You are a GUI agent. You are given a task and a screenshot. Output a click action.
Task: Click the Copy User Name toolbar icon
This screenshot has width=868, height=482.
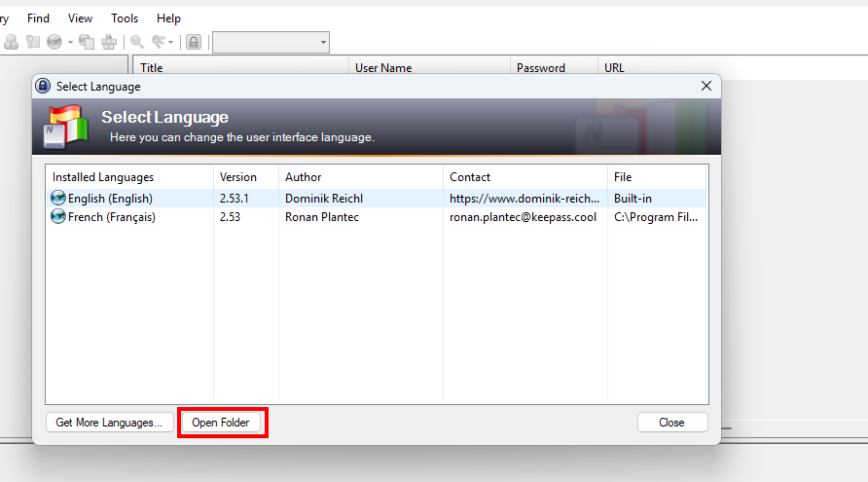12,42
